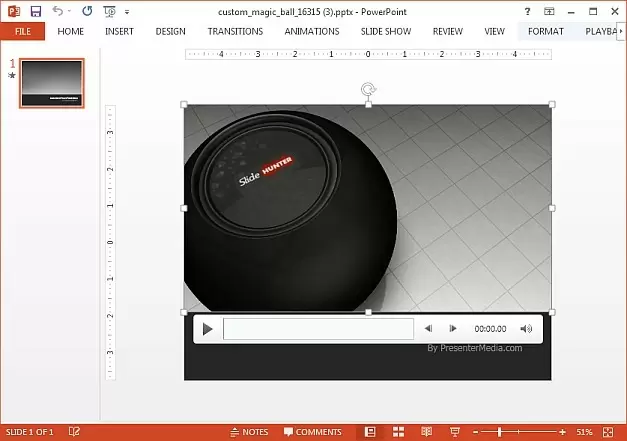Viewport: 627px width, 441px height.
Task: Click the spell check icon in status bar
Action: click(74, 432)
